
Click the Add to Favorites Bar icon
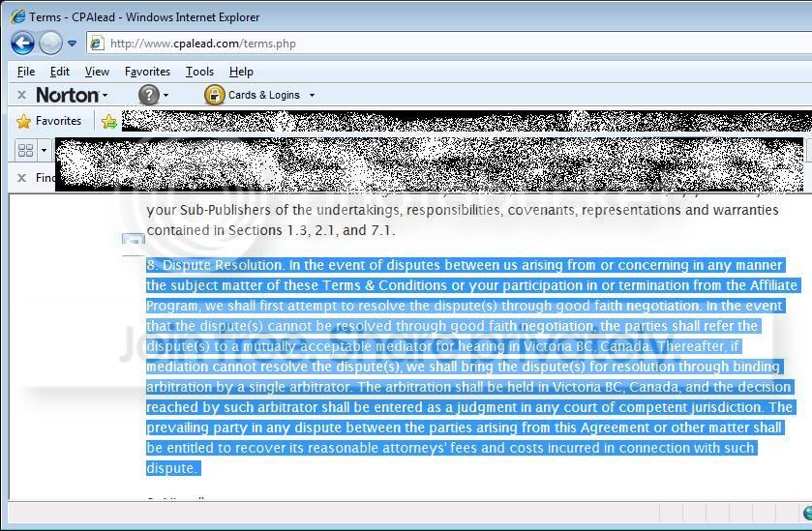coord(109,121)
